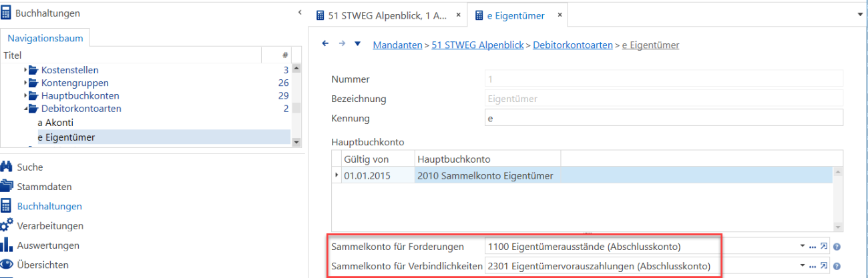
Task: Open Suche in the sidebar
Action: (x=30, y=167)
